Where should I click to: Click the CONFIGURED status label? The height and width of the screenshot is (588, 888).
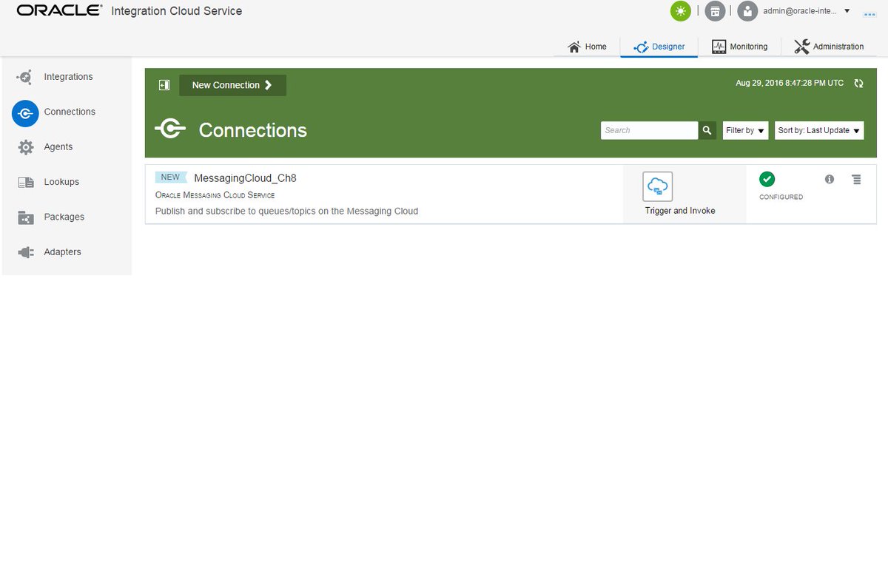tap(781, 197)
